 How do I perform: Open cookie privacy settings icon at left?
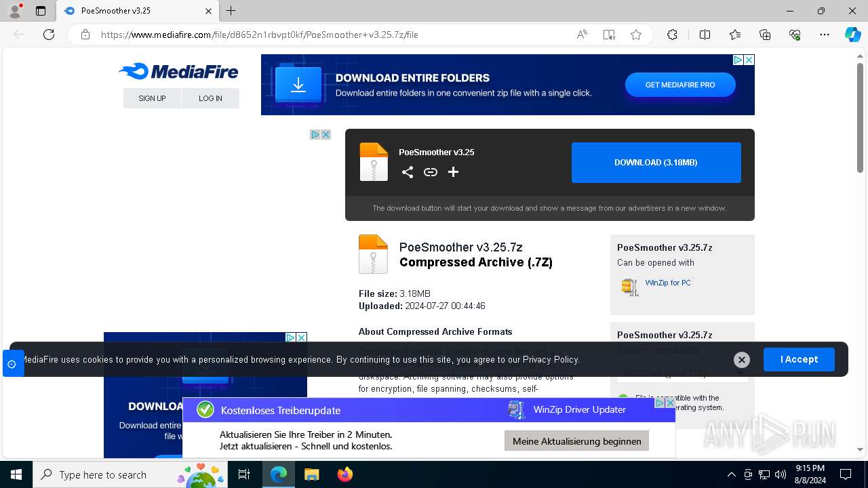pyautogui.click(x=12, y=364)
